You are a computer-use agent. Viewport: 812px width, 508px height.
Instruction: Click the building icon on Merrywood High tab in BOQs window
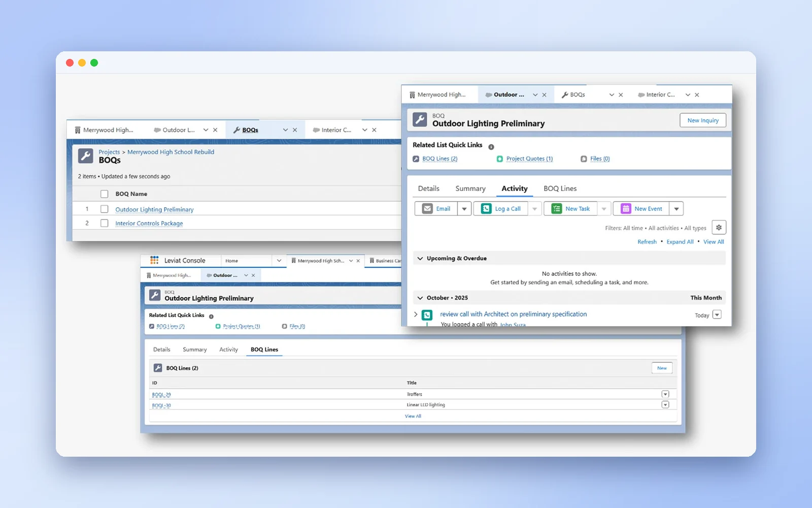[78, 130]
